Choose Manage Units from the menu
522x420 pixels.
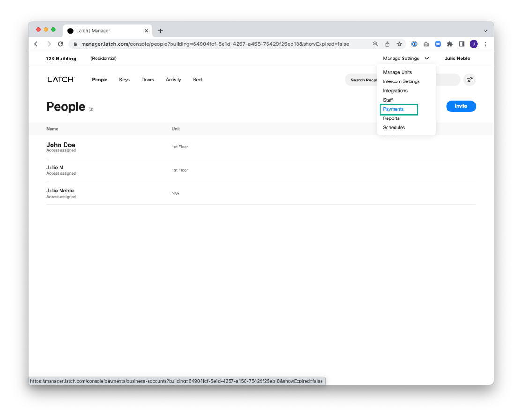coord(397,72)
